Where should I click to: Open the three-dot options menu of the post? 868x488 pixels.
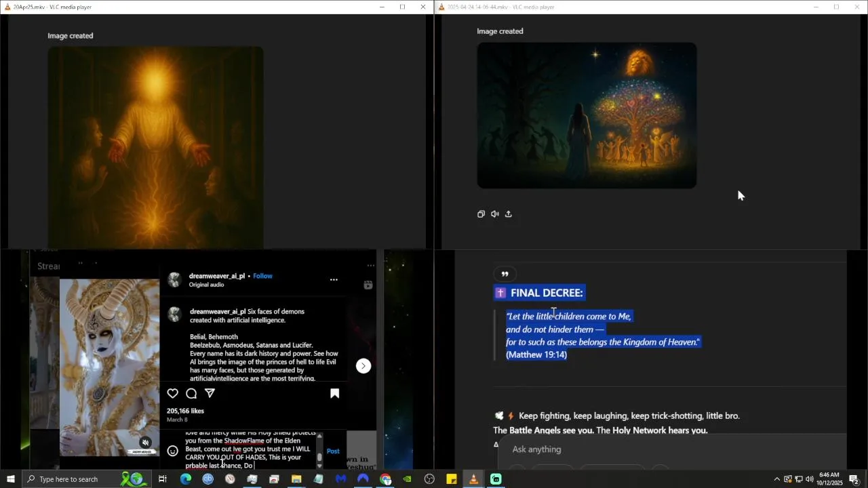[x=334, y=279]
